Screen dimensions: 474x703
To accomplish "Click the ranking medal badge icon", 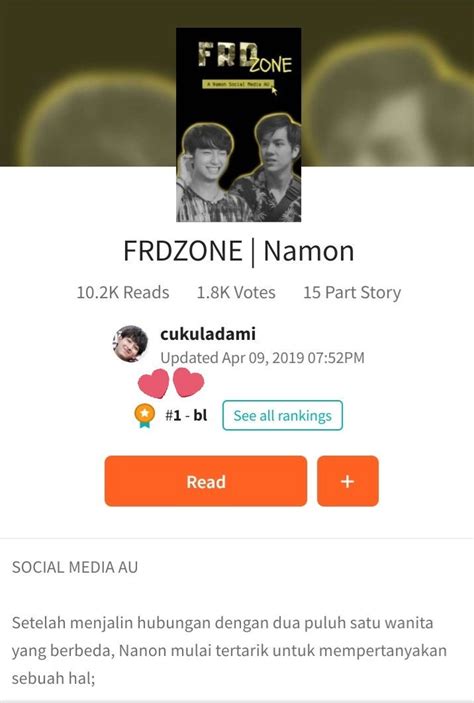I will (x=144, y=416).
